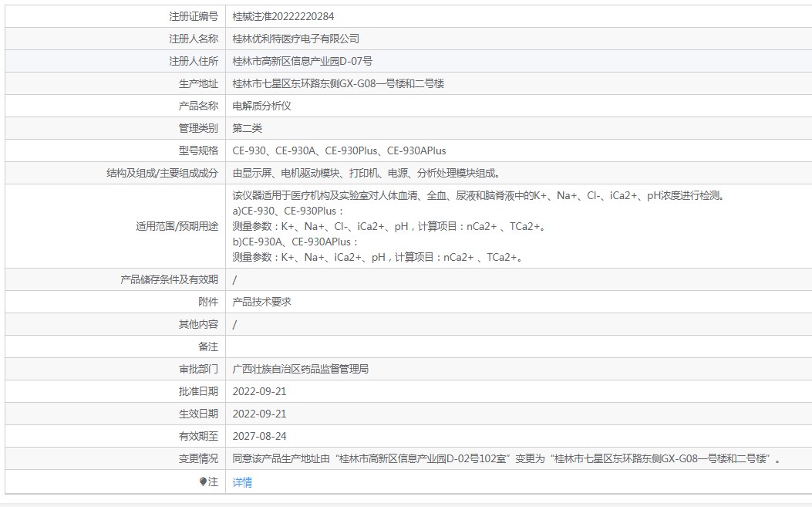Click expiry date 2027-08-24

pos(259,436)
